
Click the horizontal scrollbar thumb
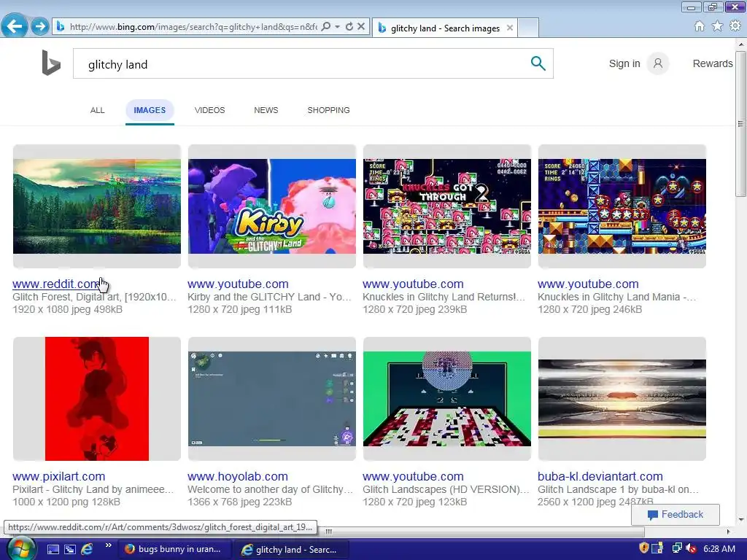tap(479, 531)
